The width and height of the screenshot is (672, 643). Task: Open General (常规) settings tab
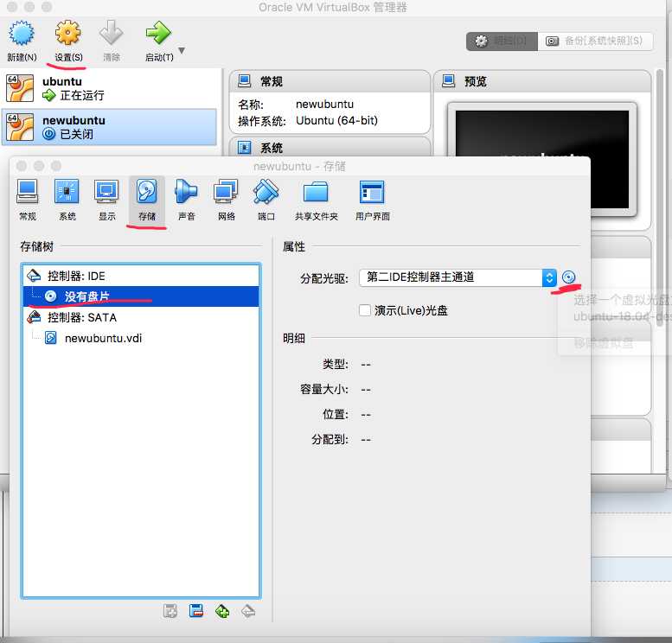tap(28, 200)
